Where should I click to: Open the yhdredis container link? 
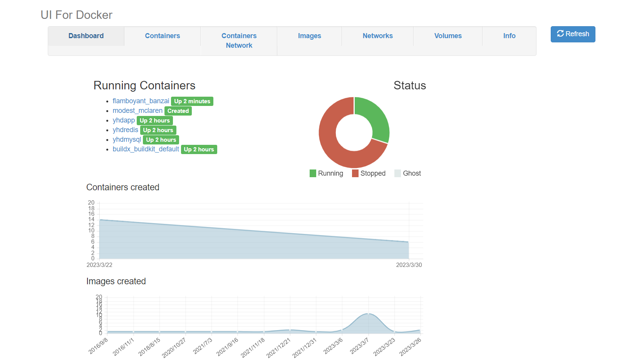click(x=125, y=130)
